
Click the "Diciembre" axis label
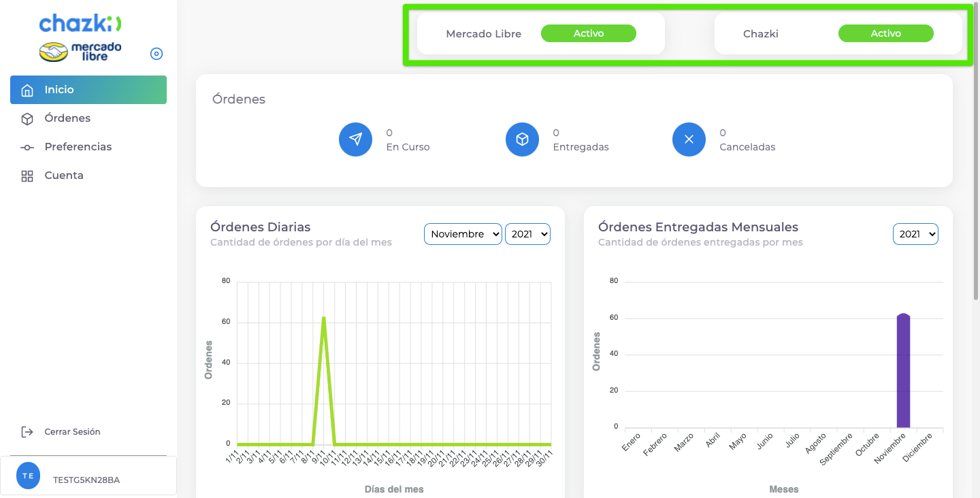tap(917, 448)
